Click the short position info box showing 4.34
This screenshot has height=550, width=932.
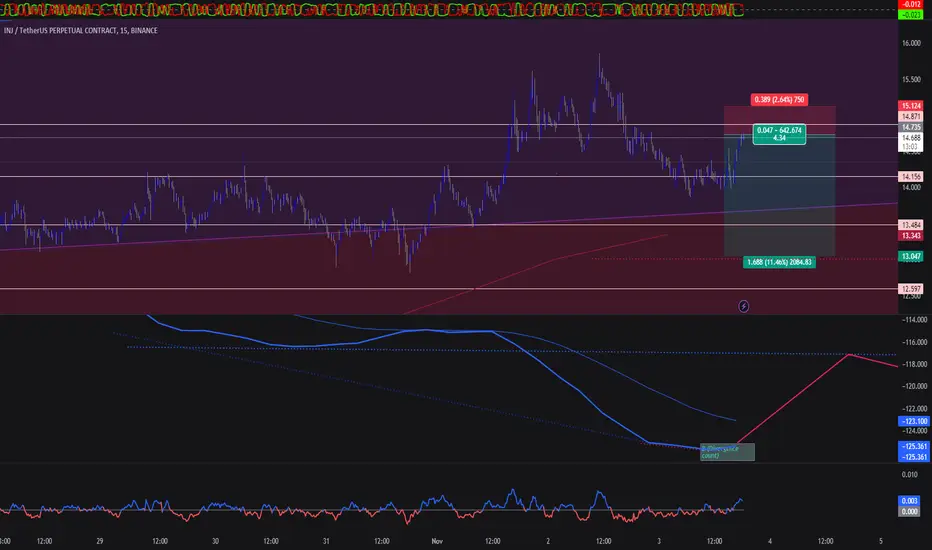(779, 134)
